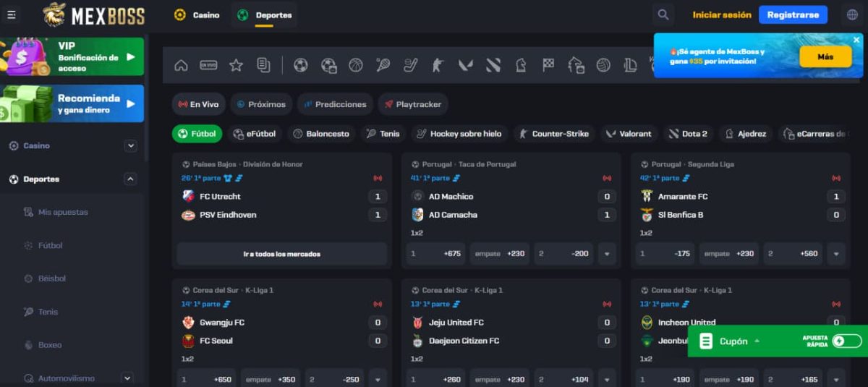Select the basketball icon in the sports toolbar

(x=355, y=65)
